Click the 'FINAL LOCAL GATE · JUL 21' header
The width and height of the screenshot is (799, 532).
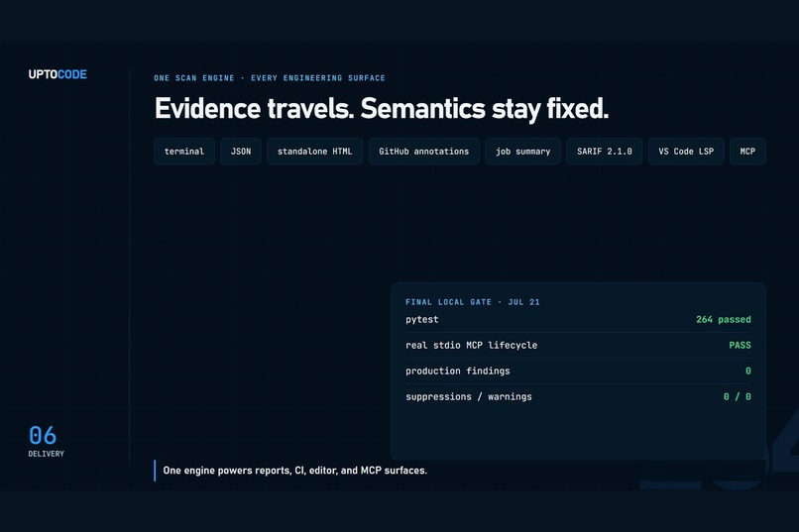473,302
